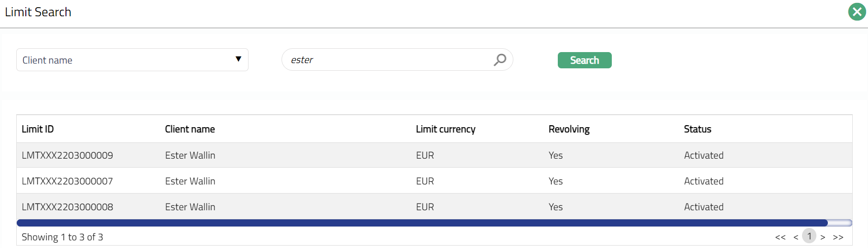Click the dropdown arrow beside Client name
Image resolution: width=868 pixels, height=248 pixels.
click(238, 59)
